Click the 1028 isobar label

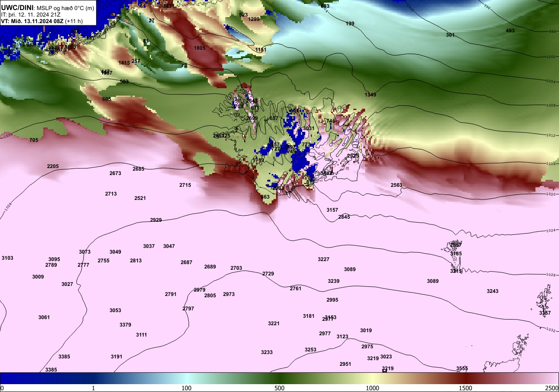(551, 275)
